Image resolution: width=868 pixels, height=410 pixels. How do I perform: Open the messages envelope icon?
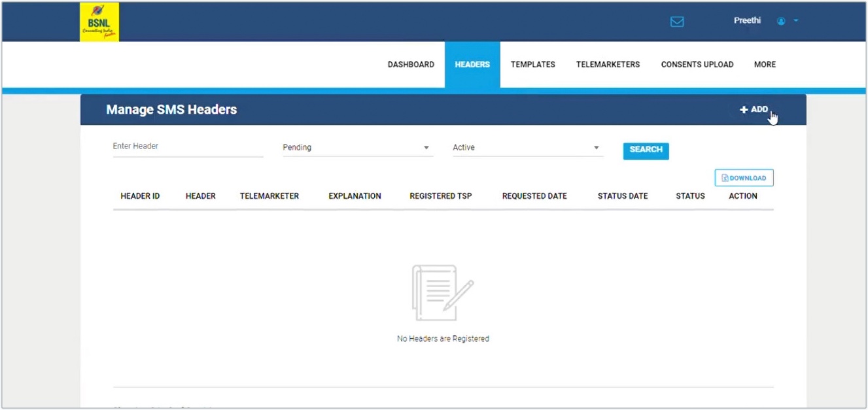(x=677, y=21)
